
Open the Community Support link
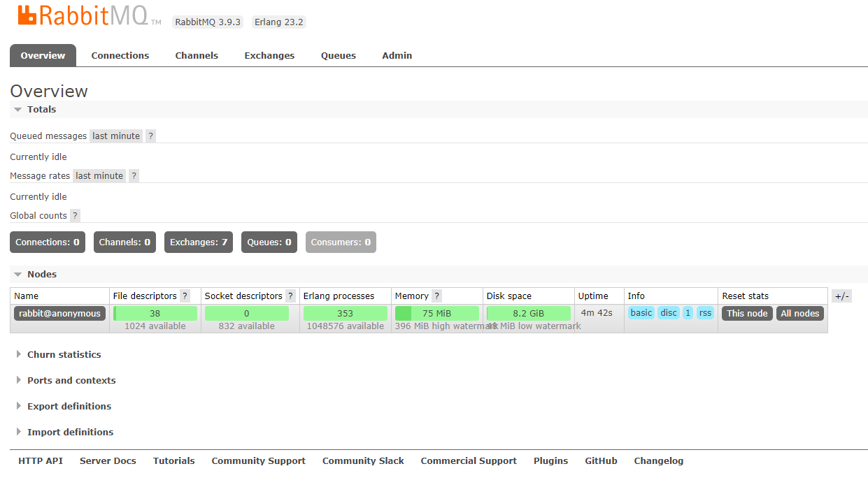pyautogui.click(x=259, y=461)
